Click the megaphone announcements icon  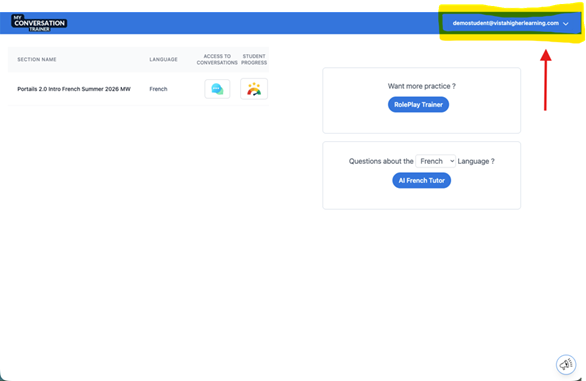tap(566, 364)
